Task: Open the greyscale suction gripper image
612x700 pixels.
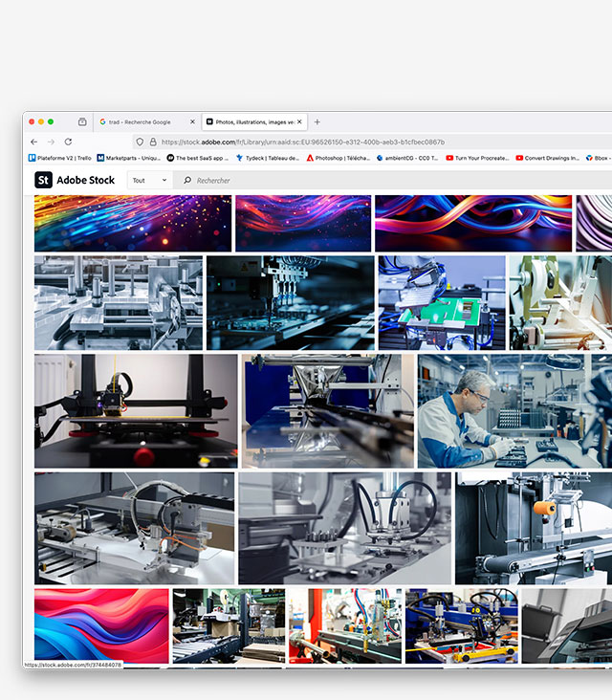Action: 344,528
